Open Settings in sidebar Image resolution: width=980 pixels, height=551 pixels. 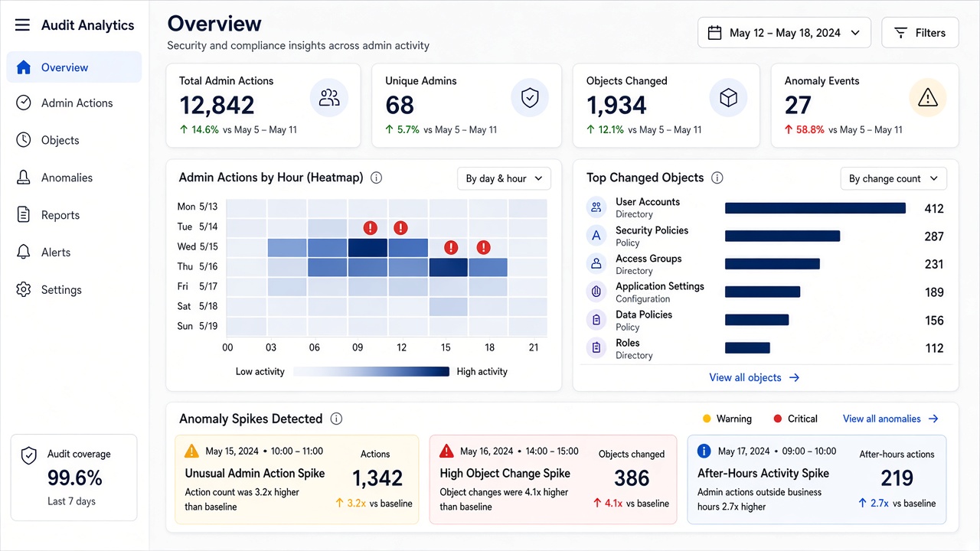74,290
